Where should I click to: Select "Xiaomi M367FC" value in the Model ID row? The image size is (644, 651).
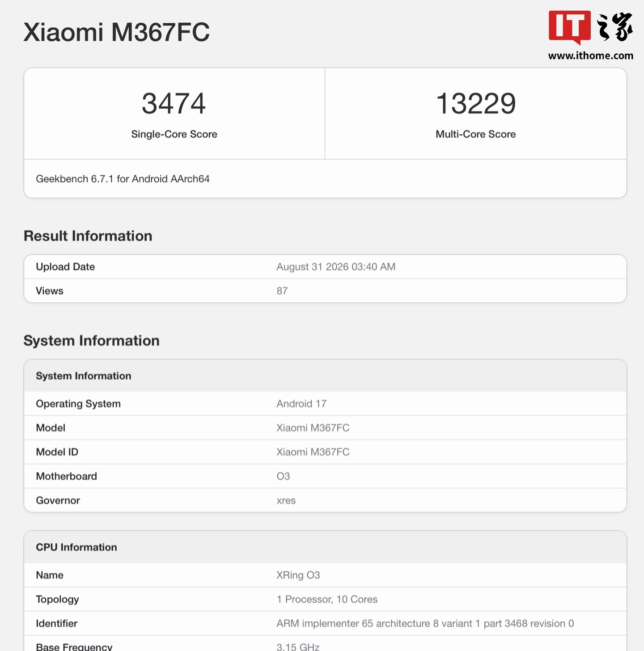(x=313, y=452)
